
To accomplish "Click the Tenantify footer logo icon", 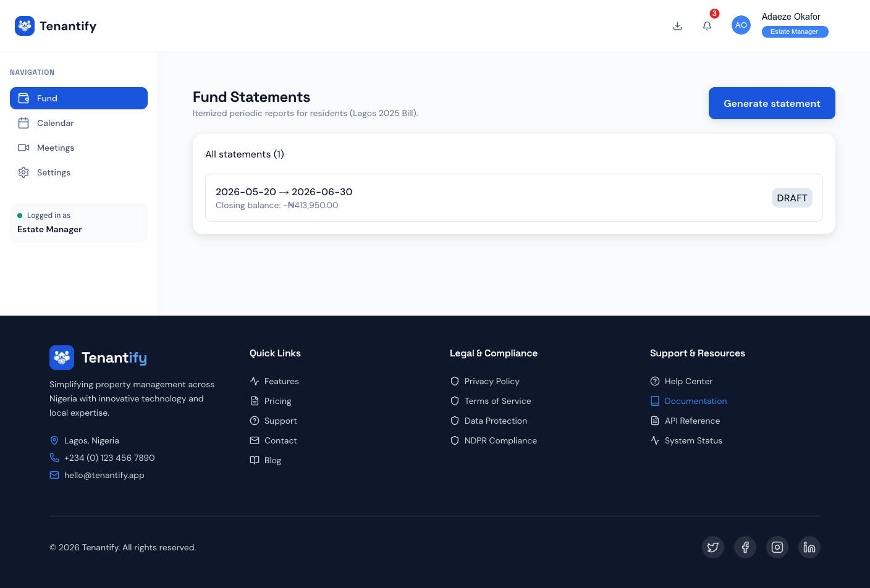I will tap(62, 358).
